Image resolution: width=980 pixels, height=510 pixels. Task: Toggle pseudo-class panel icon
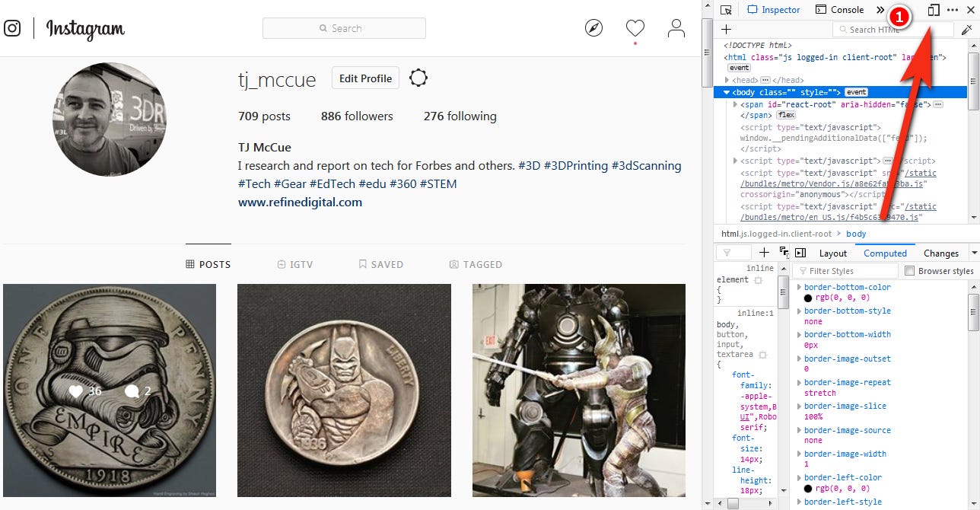(784, 253)
